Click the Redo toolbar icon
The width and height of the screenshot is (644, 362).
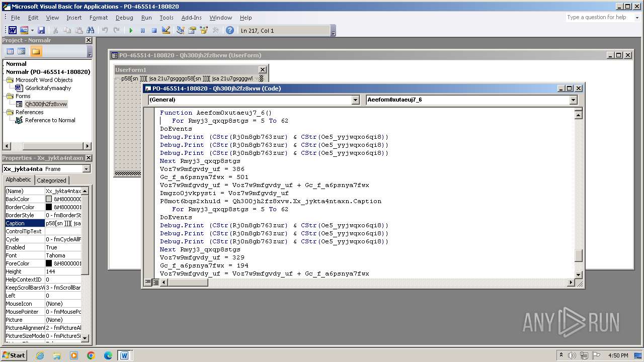(x=116, y=31)
